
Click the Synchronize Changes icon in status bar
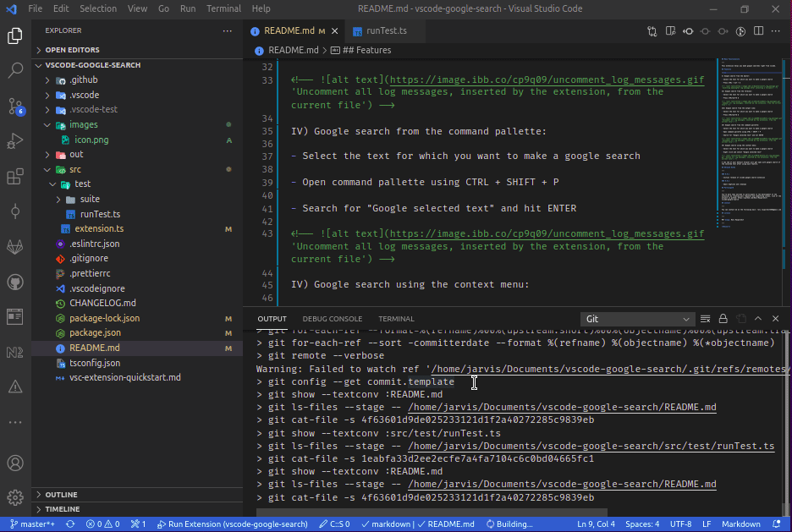tap(70, 524)
